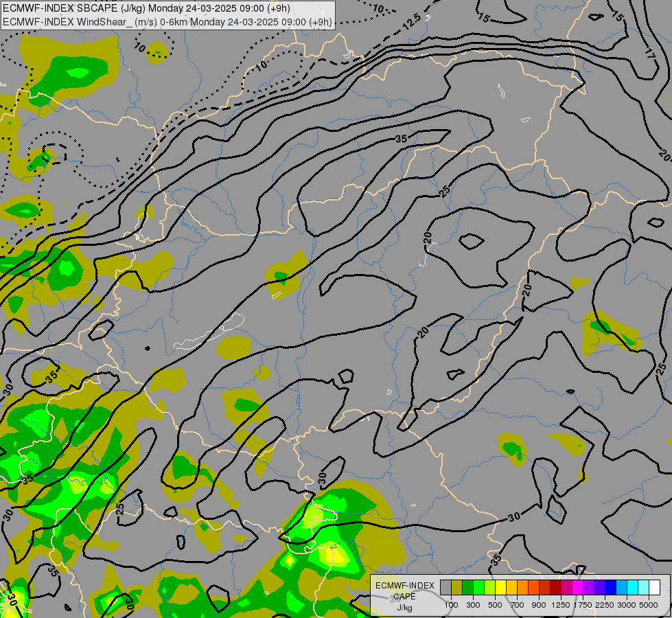The width and height of the screenshot is (672, 618).
Task: Click the 17 contour label
Action: pyautogui.click(x=650, y=54)
